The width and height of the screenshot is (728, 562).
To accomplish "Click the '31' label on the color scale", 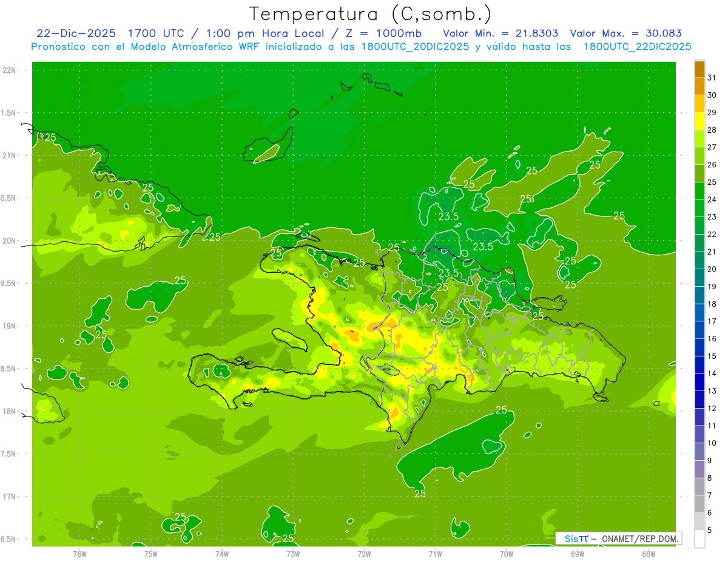I will point(712,78).
